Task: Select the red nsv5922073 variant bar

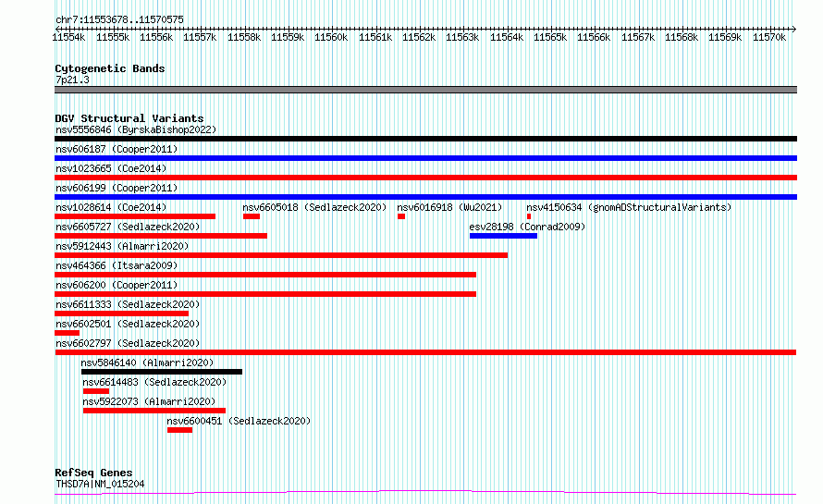Action: 154,411
